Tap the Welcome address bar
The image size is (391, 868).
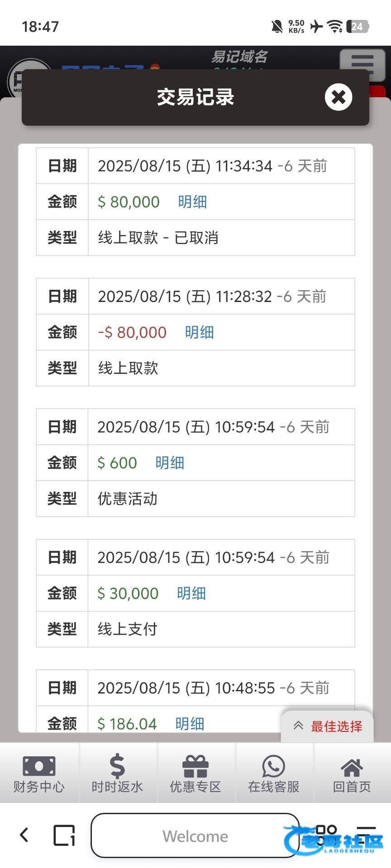coord(195,836)
